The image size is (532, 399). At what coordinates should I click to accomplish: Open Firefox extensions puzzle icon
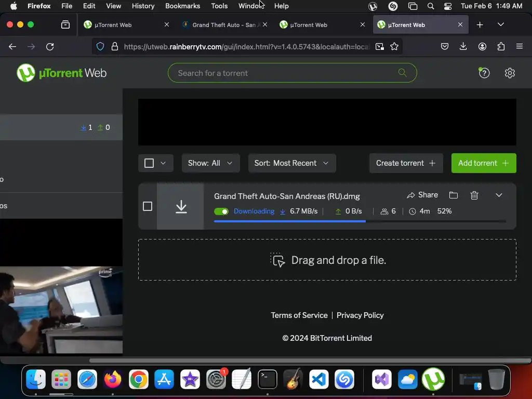click(501, 46)
